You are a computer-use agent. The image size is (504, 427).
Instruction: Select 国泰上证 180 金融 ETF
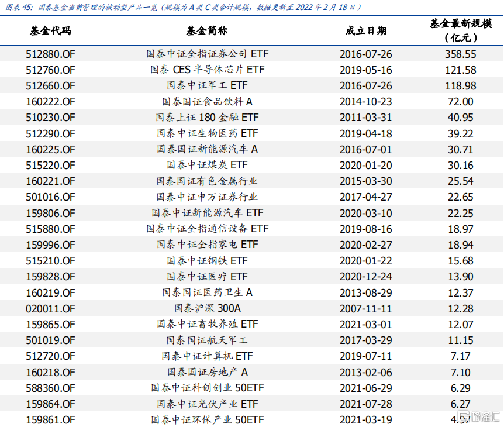click(x=208, y=118)
